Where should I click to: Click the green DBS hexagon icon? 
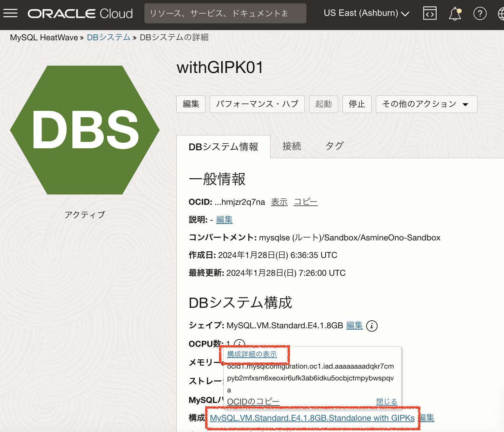click(85, 130)
